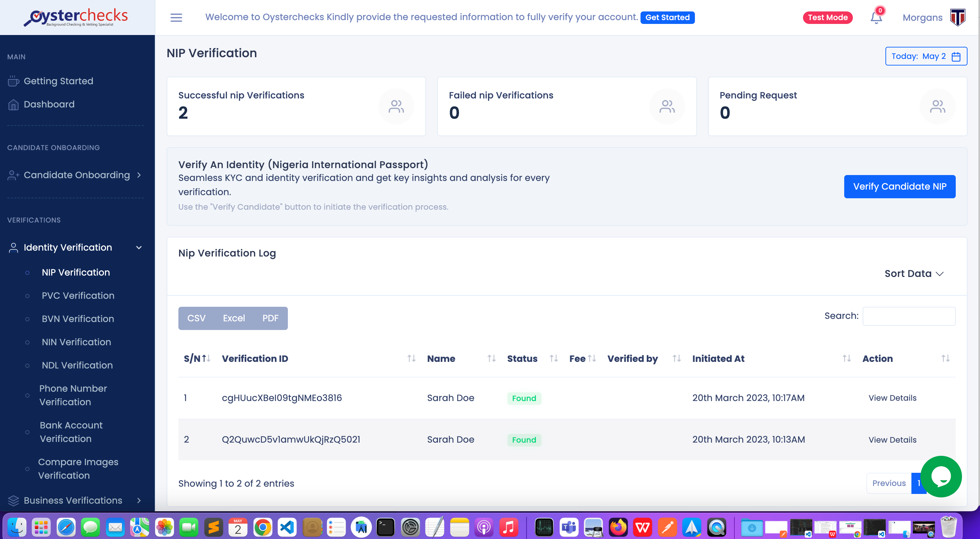Focus the table Search field
The width and height of the screenshot is (980, 539).
(909, 316)
